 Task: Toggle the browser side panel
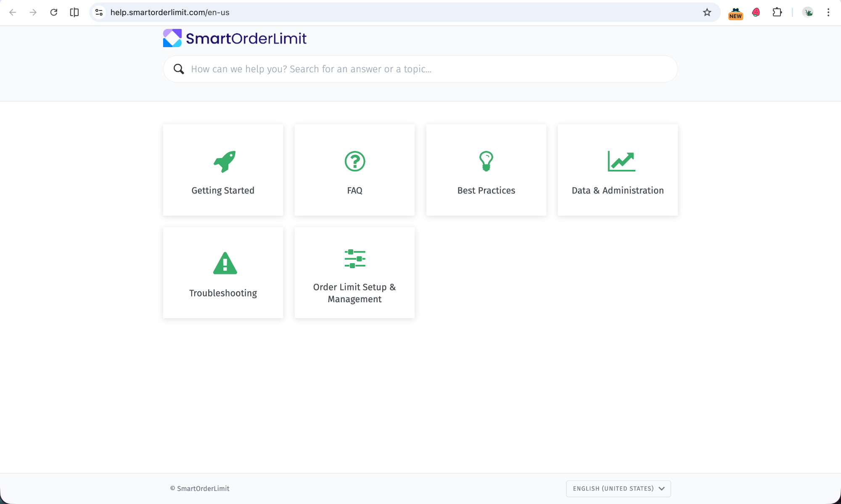(74, 12)
